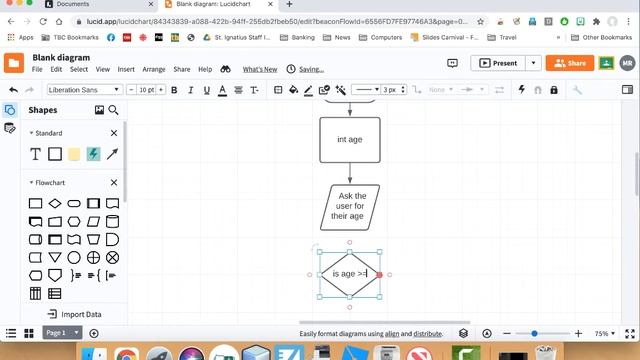Open the Select menu
The image size is (640, 360).
pos(79,69)
